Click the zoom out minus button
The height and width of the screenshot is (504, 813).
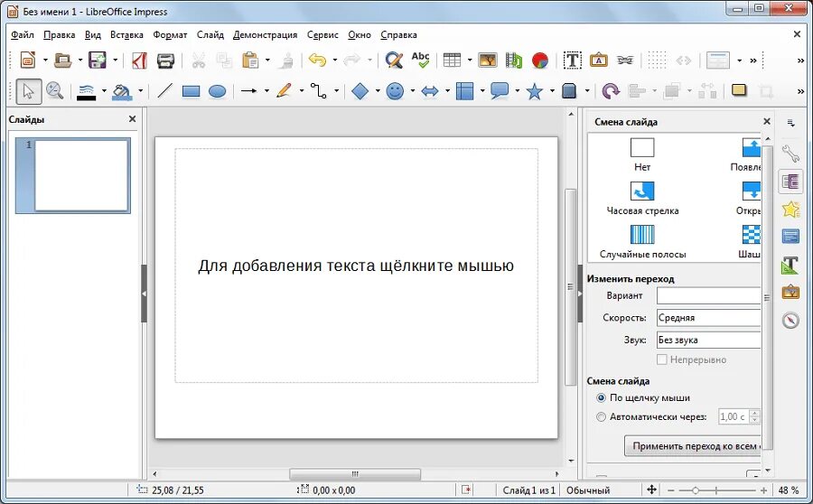click(671, 490)
